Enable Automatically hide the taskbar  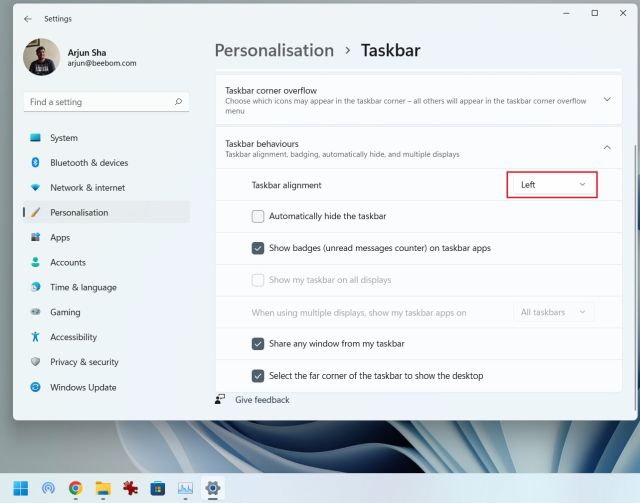[x=258, y=216]
